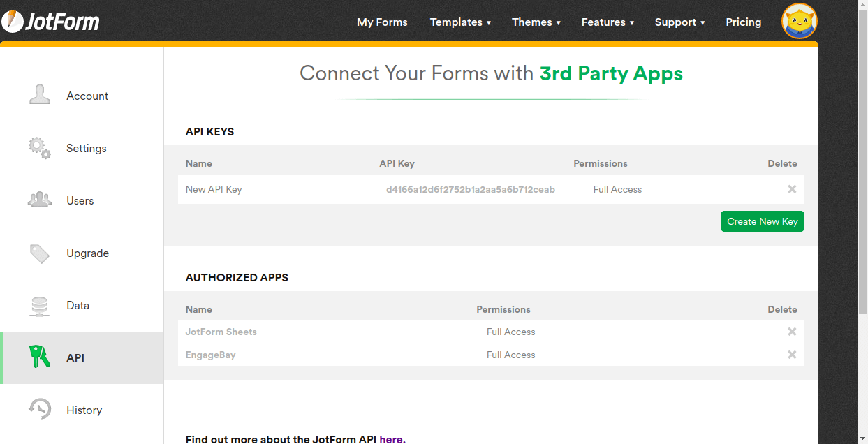Expand the Support dropdown menu

679,22
